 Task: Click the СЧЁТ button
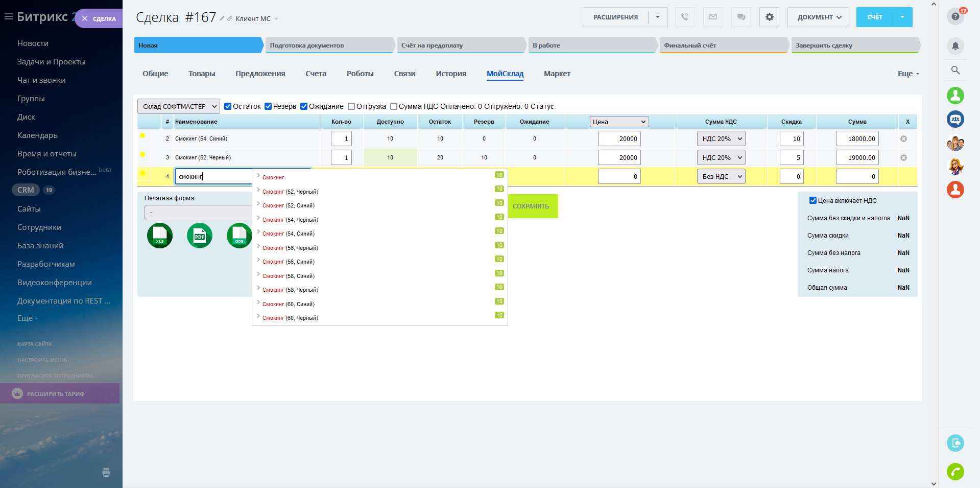point(874,17)
